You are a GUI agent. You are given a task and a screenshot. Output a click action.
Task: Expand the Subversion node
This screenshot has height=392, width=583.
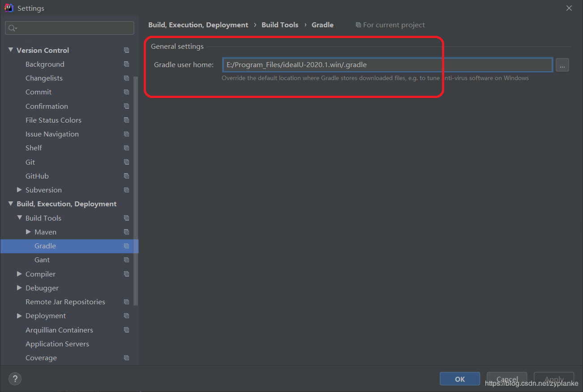coord(19,190)
